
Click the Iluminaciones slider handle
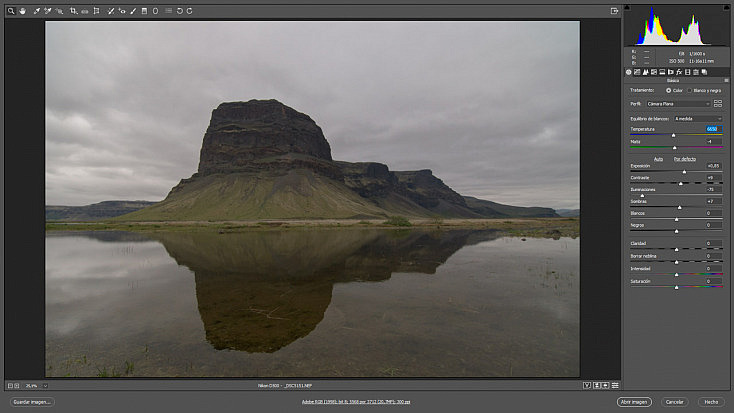[642, 195]
